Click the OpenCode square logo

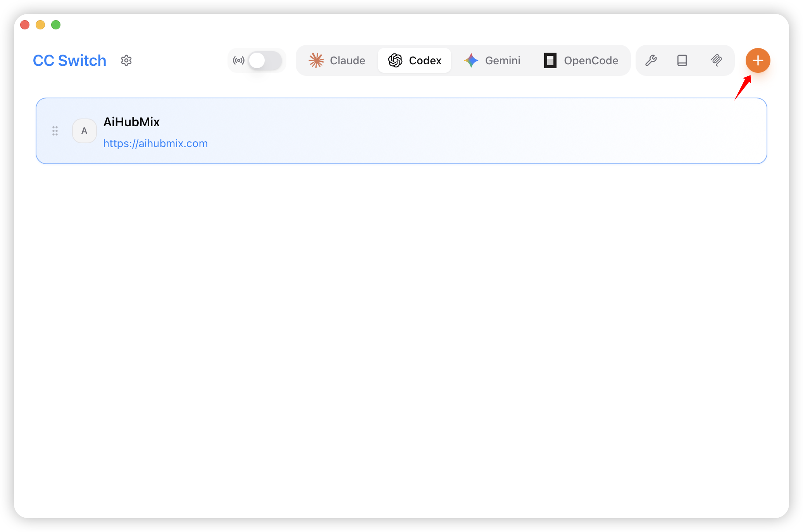[x=550, y=60]
